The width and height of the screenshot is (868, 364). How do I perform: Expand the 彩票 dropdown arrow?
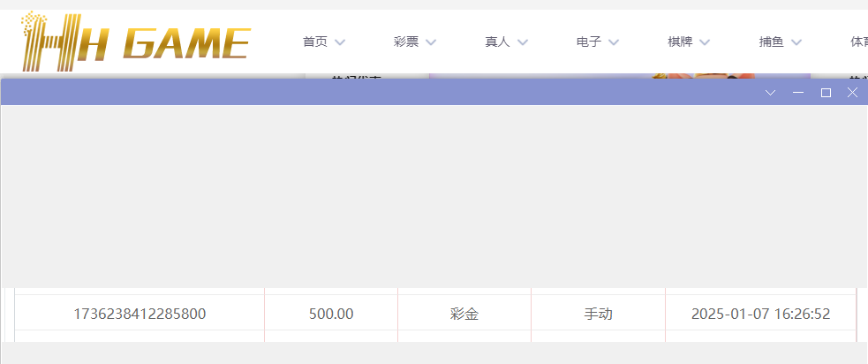431,42
